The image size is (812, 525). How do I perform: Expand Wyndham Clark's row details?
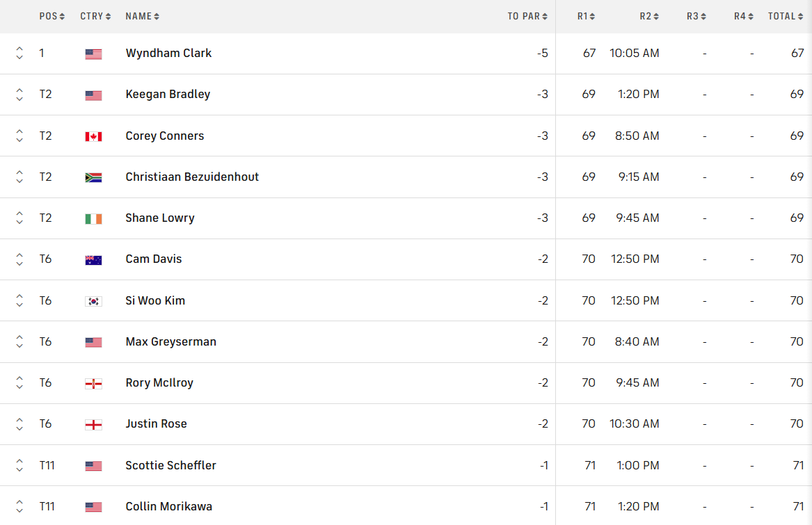(x=19, y=53)
